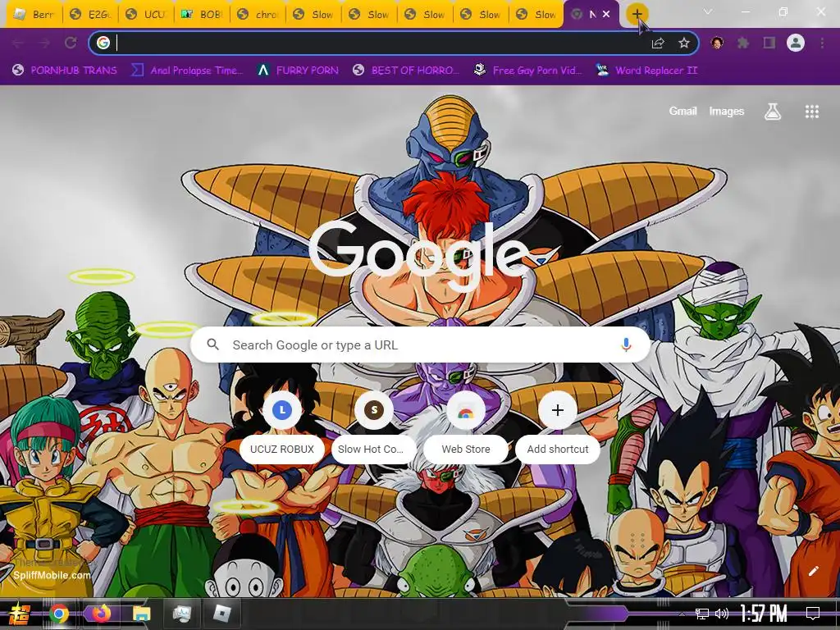The width and height of the screenshot is (840, 630).
Task: Go back using the back arrow
Action: pyautogui.click(x=18, y=43)
